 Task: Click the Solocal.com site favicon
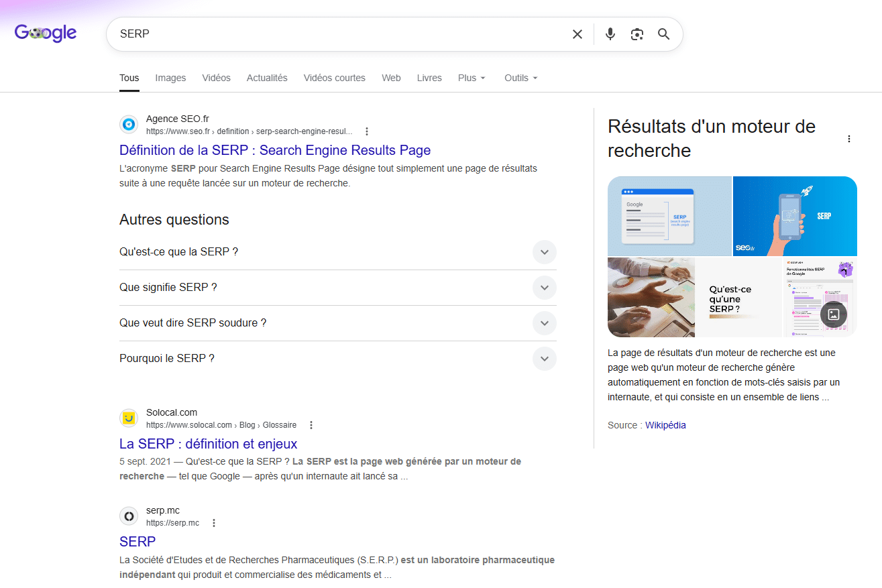point(129,418)
